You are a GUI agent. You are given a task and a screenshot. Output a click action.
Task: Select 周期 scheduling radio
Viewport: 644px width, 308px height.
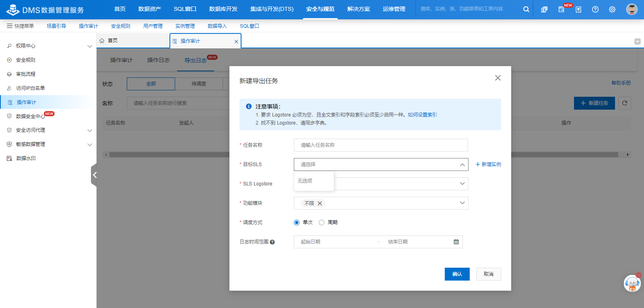tap(322, 223)
